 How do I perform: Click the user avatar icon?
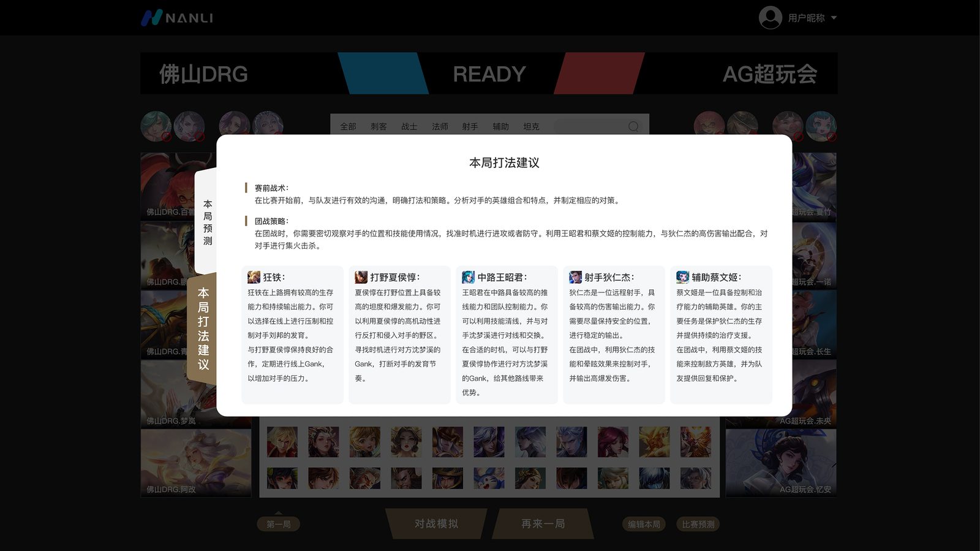[770, 18]
